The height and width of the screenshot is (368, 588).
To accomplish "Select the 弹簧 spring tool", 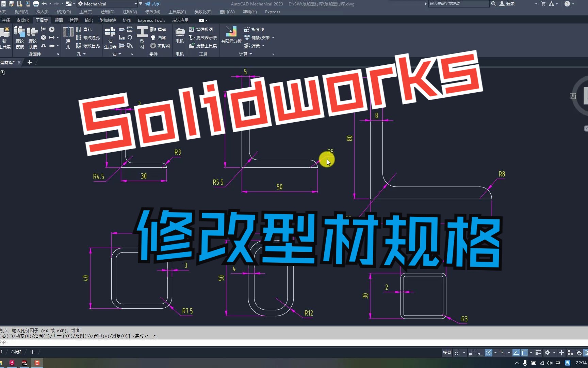I will (255, 46).
